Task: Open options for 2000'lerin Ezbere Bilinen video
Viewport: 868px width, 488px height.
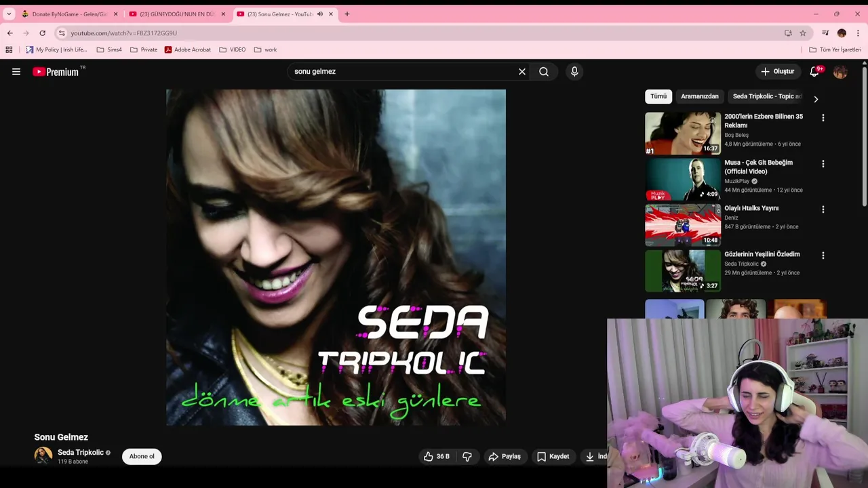Action: 823,117
